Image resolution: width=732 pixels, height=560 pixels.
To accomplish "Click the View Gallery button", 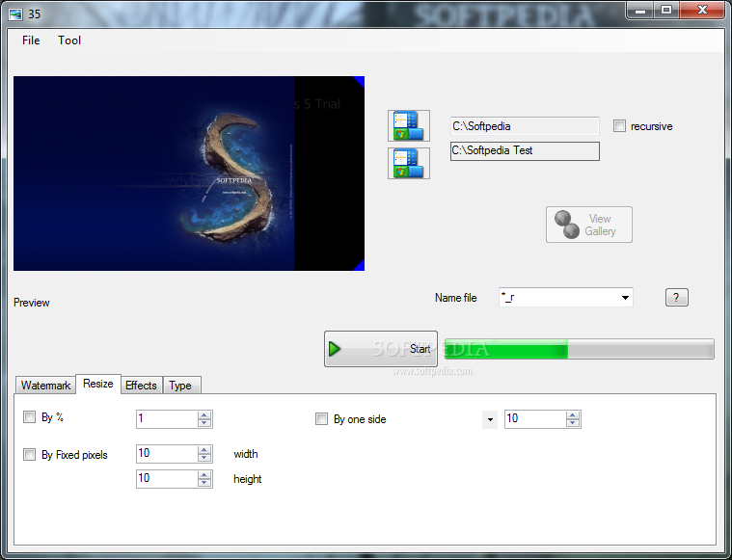I will (589, 225).
